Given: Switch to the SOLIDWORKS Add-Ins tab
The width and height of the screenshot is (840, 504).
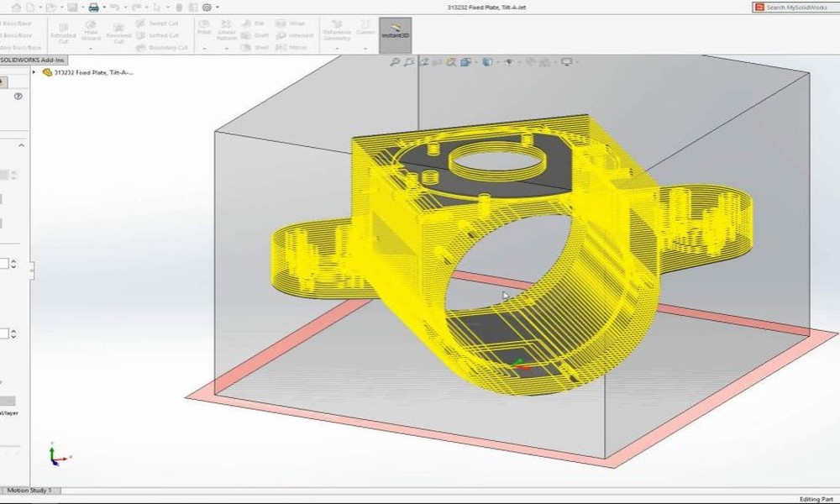Looking at the screenshot, I should [33, 60].
